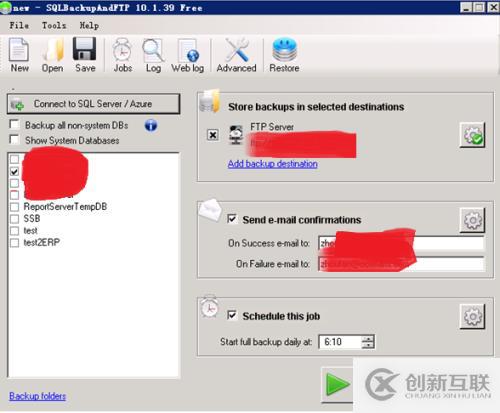Check the test2ERP database checkbox
This screenshot has width=500, height=413.
(14, 243)
